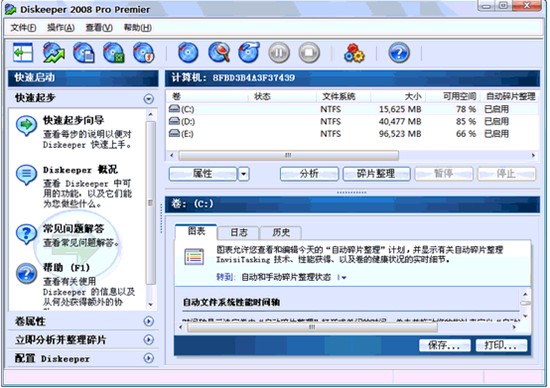This screenshot has height=388, width=550.
Task: Expand the 立即分析并整理碎片 section
Action: [149, 339]
